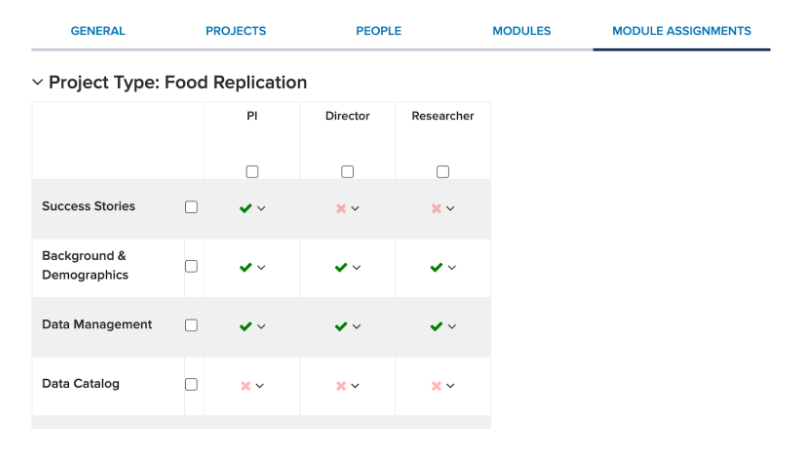Click red X for Researcher Success Stories
This screenshot has height=449, width=799.
click(436, 208)
